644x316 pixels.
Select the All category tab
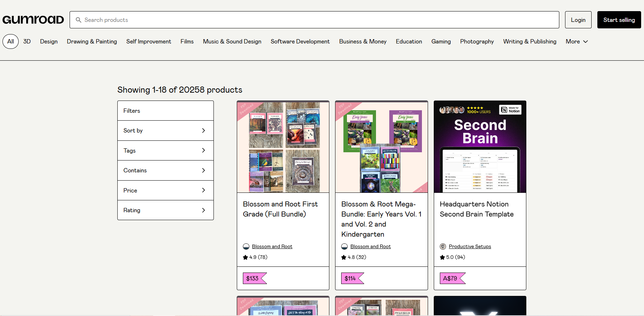11,42
